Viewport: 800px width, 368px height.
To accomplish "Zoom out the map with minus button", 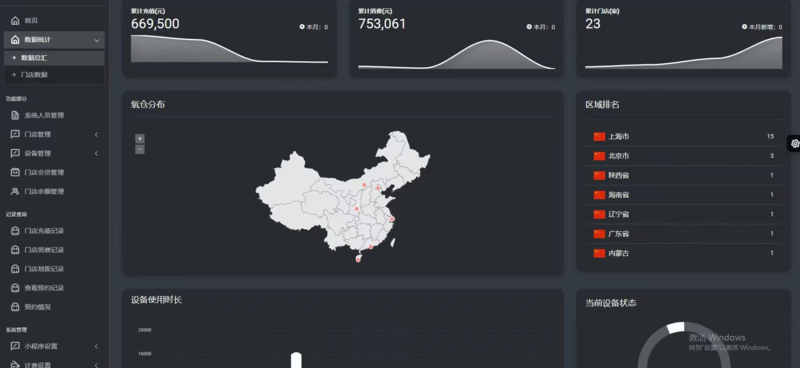I will pos(140,149).
